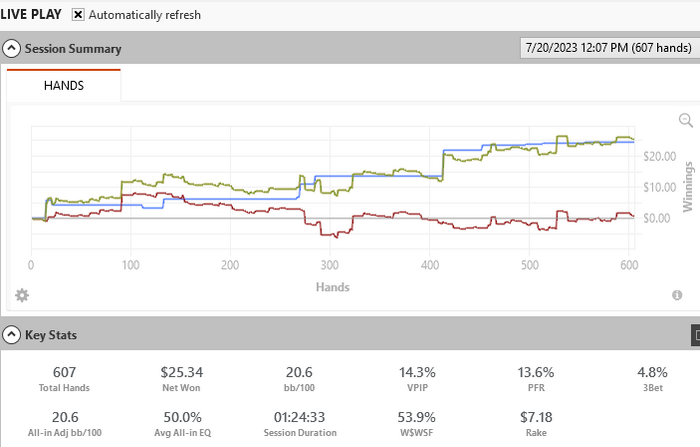
Task: Collapse the Key Stats section
Action: point(11,335)
